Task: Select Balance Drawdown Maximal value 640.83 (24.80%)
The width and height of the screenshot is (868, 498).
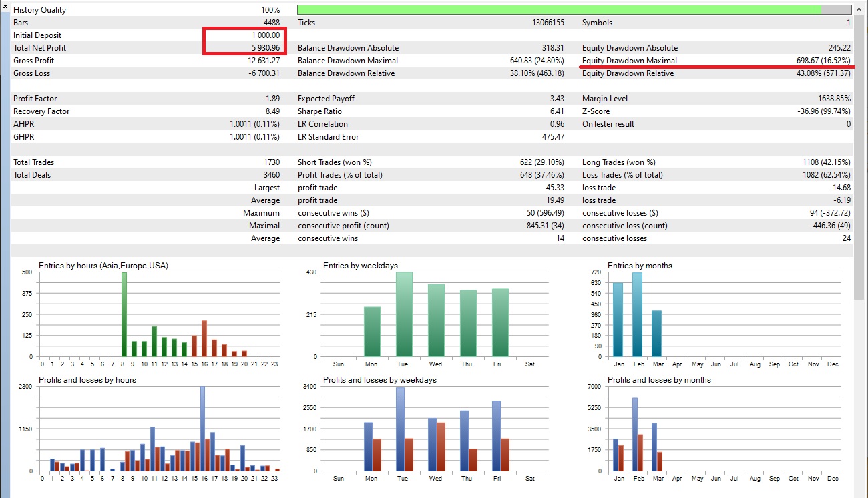Action: coord(537,61)
